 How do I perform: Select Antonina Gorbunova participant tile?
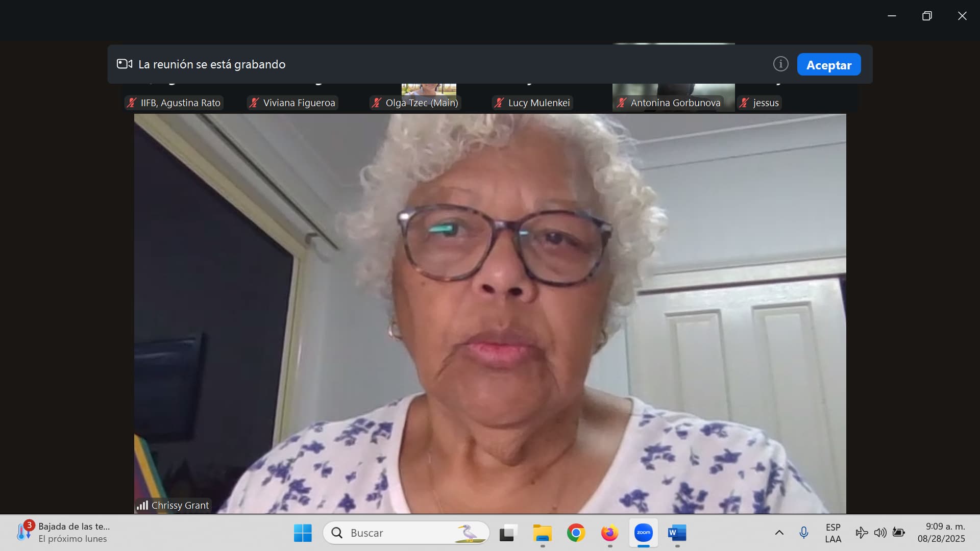(x=674, y=97)
